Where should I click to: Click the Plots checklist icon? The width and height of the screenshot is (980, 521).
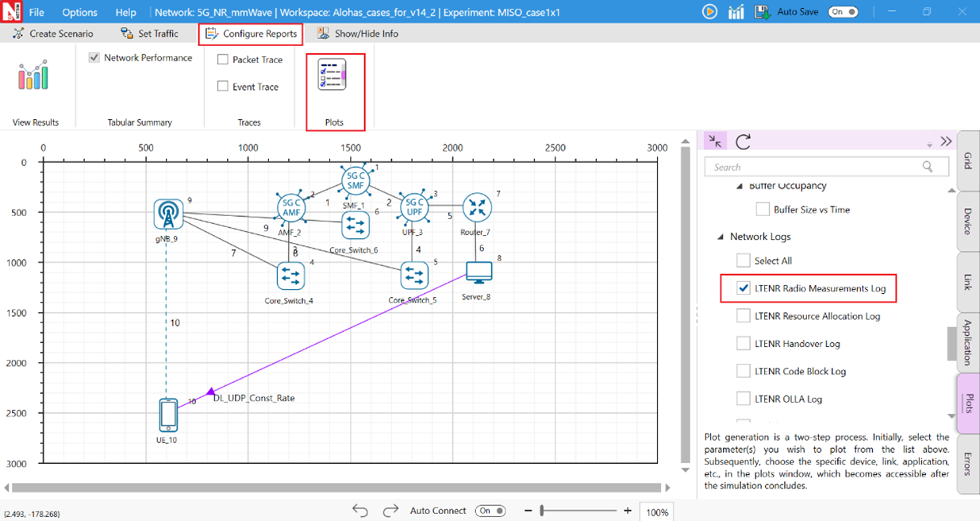pyautogui.click(x=332, y=75)
